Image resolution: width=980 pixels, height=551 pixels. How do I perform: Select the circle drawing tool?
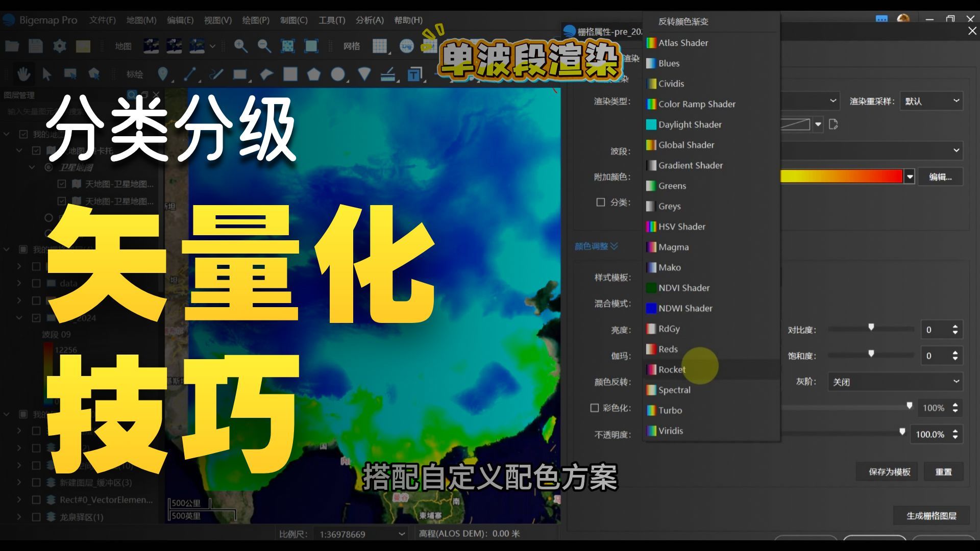pyautogui.click(x=337, y=74)
